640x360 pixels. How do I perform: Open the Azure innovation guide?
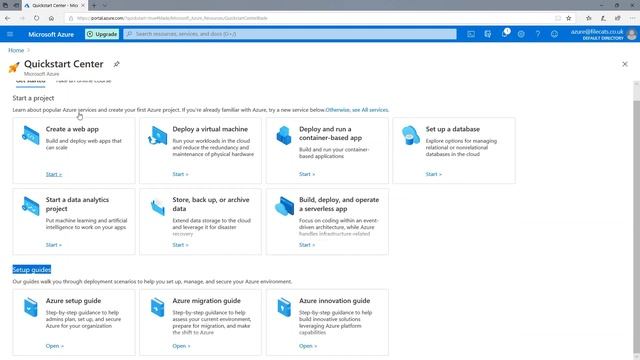[307, 346]
